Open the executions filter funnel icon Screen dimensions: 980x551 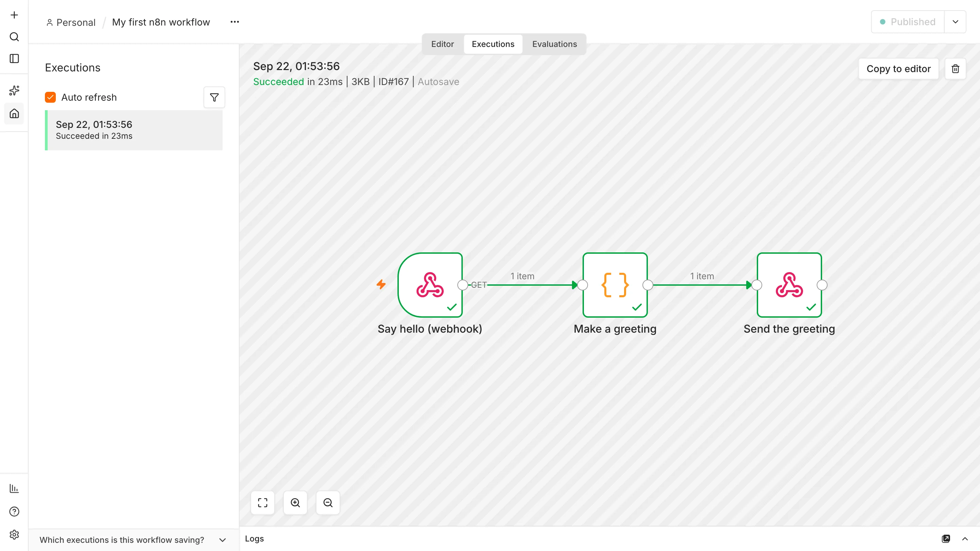coord(214,97)
